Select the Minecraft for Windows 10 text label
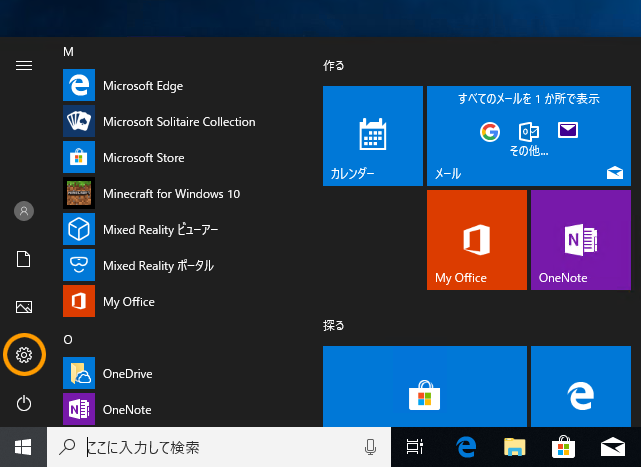This screenshot has width=641, height=467. (x=171, y=194)
